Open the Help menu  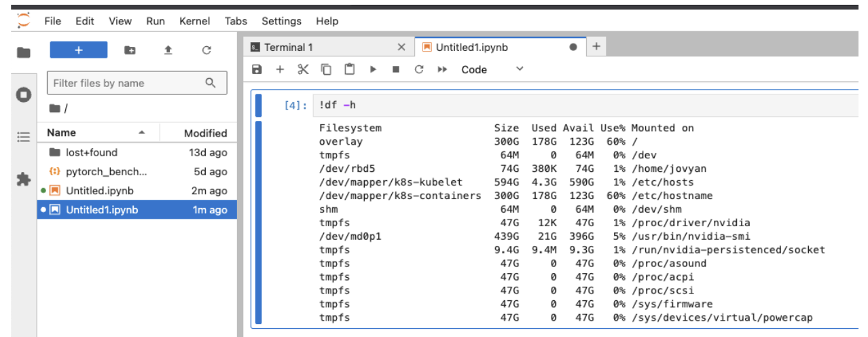327,21
